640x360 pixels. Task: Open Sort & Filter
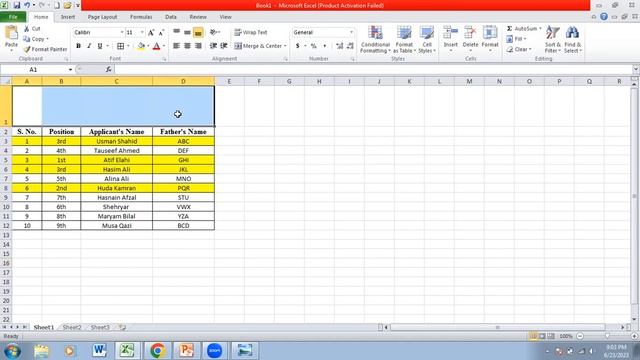553,39
